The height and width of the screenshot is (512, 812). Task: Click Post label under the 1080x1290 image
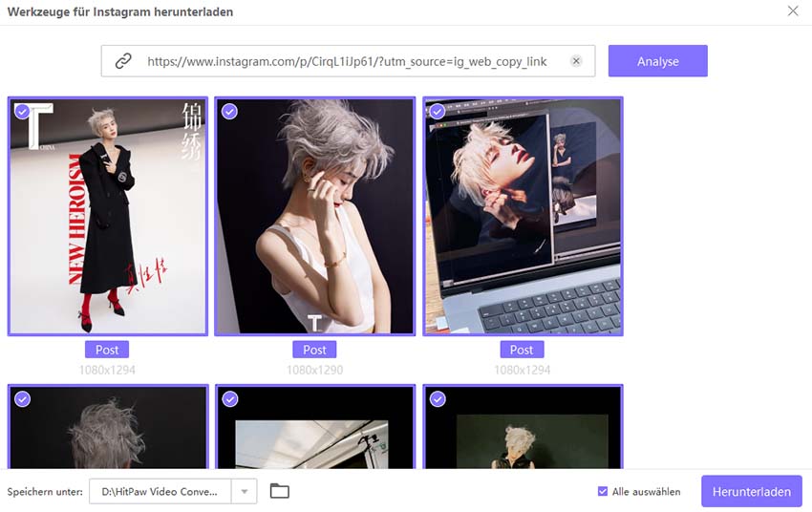point(314,350)
